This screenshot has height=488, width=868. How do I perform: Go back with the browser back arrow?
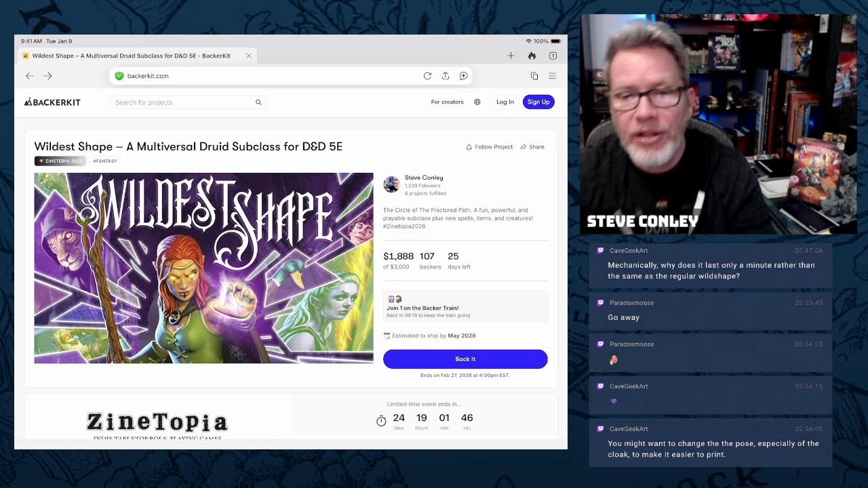30,76
